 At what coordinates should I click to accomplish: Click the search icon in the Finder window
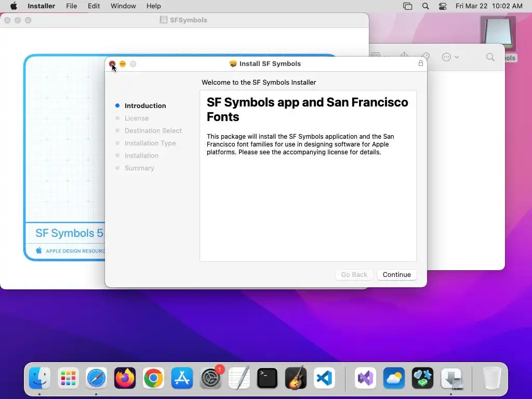coord(490,57)
